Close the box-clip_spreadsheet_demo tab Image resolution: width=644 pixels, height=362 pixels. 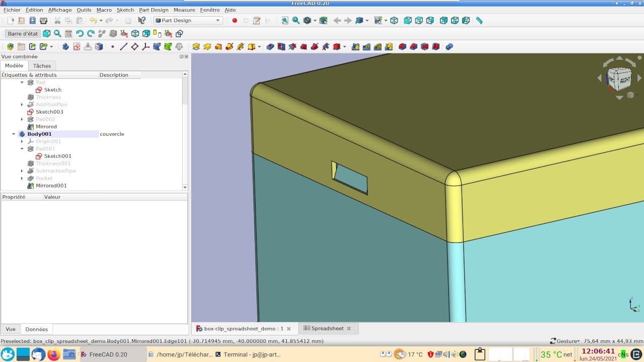tap(289, 329)
